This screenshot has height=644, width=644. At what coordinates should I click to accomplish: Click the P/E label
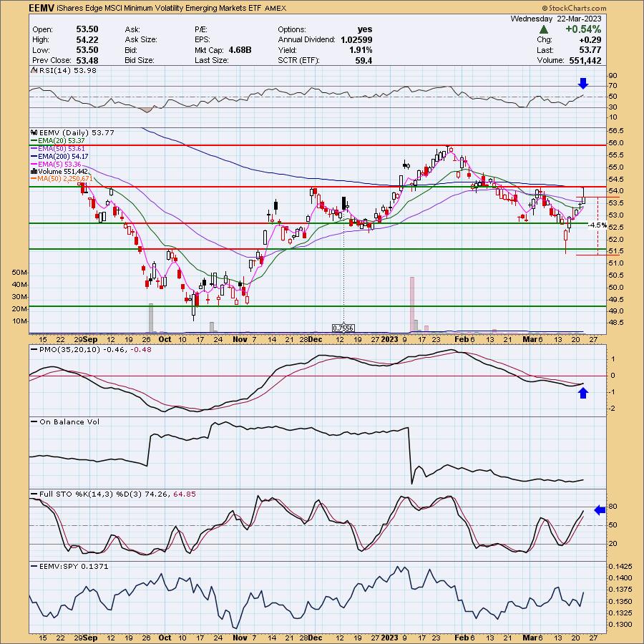click(x=202, y=29)
